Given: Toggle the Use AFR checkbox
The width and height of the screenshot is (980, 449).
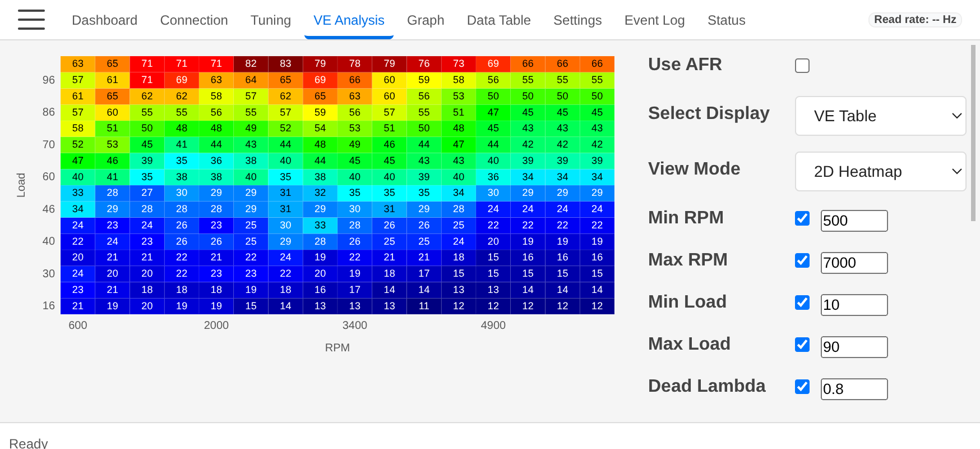Looking at the screenshot, I should (x=802, y=66).
